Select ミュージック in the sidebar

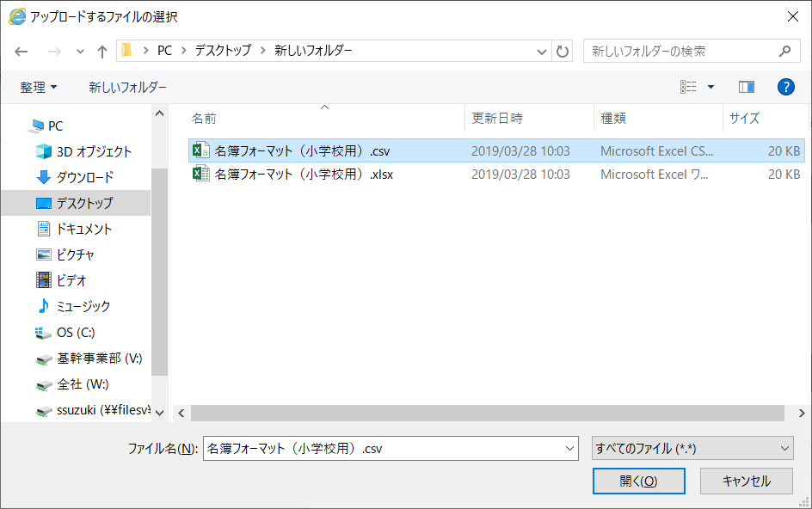click(83, 306)
